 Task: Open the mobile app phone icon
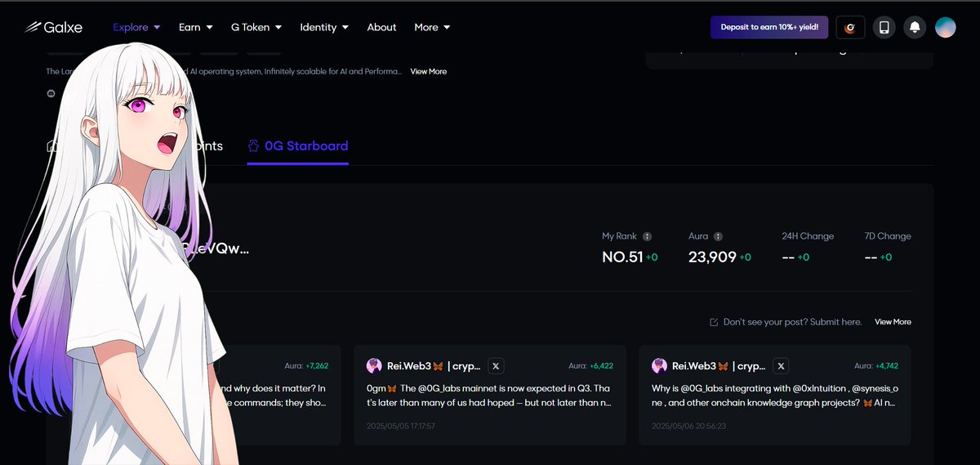tap(884, 27)
